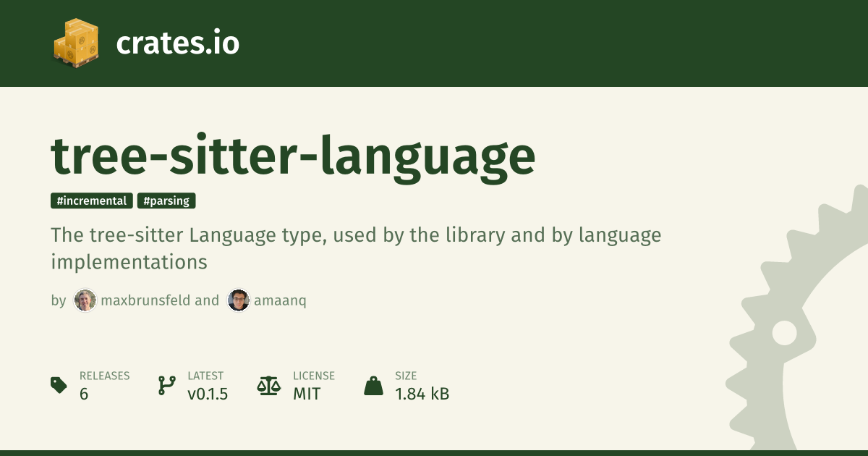Viewport: 868px width, 456px height.
Task: Open the crates.io site title
Action: click(x=177, y=43)
